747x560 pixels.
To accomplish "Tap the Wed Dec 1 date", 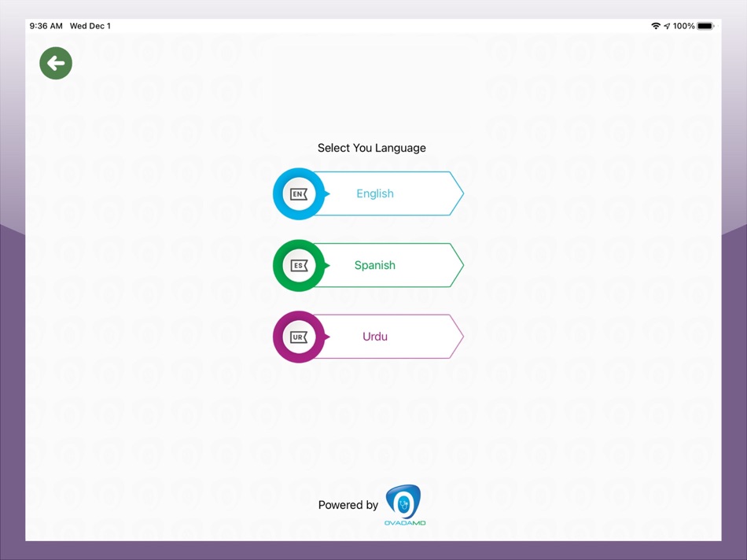I will [90, 26].
